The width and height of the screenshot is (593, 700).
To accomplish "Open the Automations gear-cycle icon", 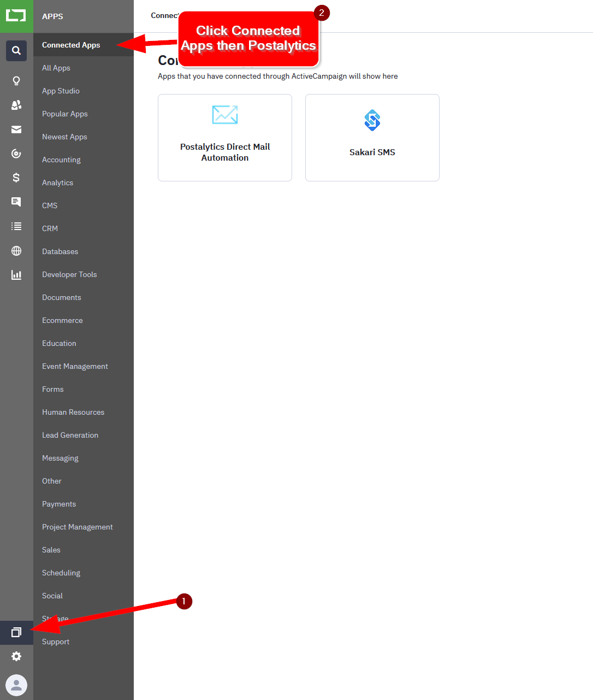I will point(16,154).
